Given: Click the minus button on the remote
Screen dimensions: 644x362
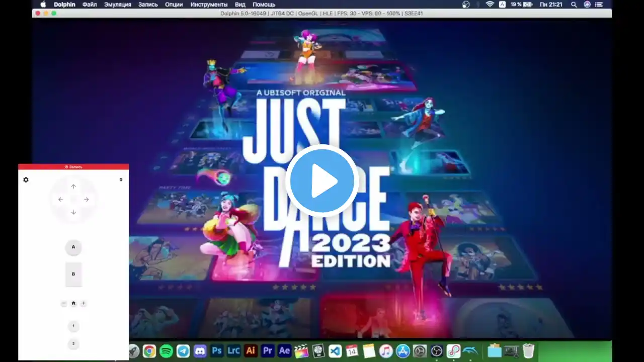Looking at the screenshot, I should (64, 303).
